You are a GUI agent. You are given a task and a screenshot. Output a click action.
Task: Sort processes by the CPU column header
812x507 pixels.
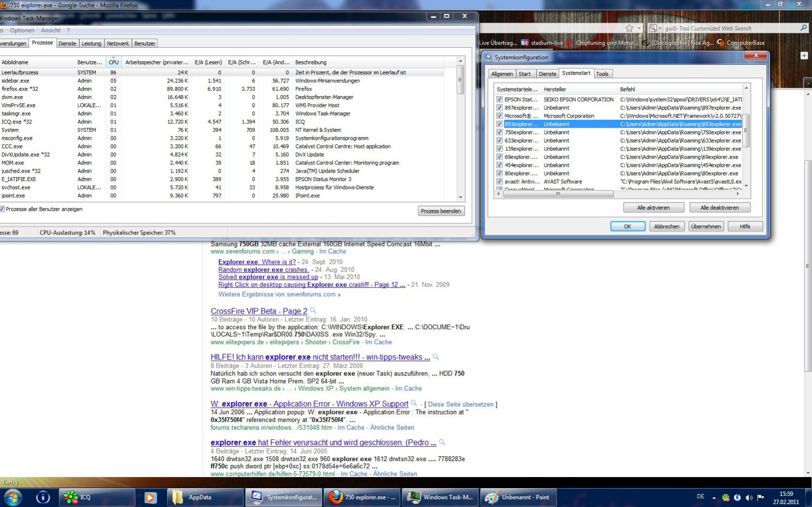pyautogui.click(x=114, y=62)
